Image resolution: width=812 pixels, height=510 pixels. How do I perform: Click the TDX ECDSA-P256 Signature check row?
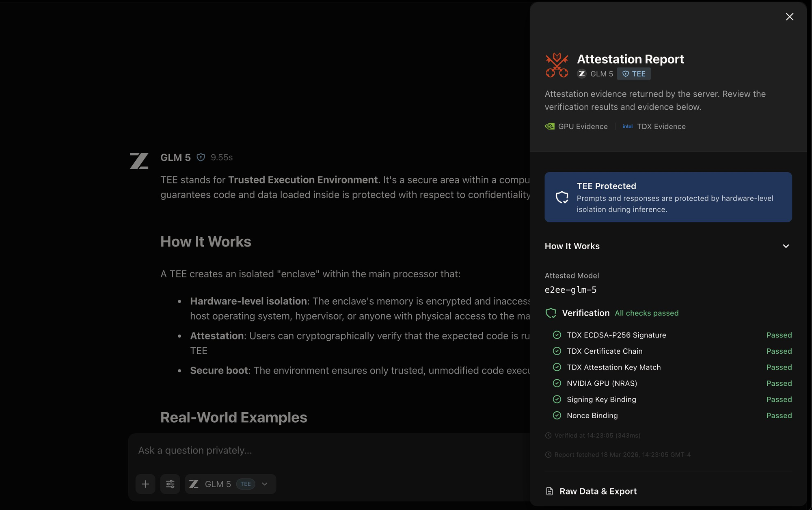pos(616,335)
